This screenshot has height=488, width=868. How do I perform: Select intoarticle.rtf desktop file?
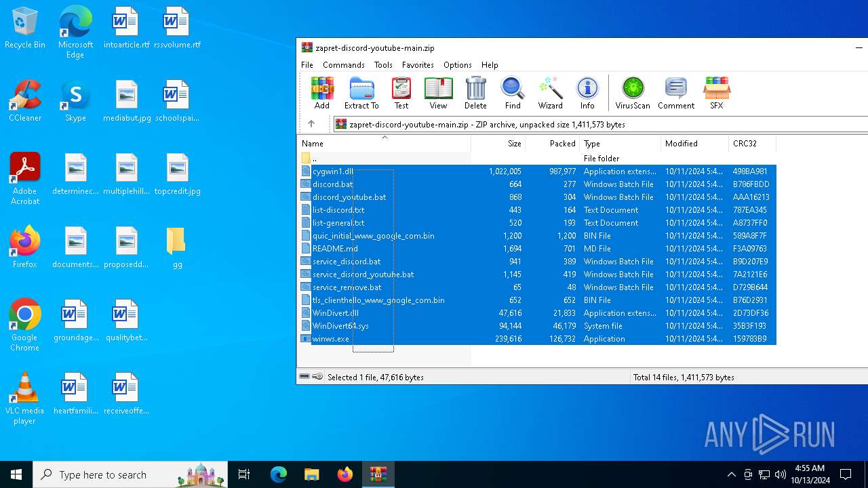(x=126, y=28)
